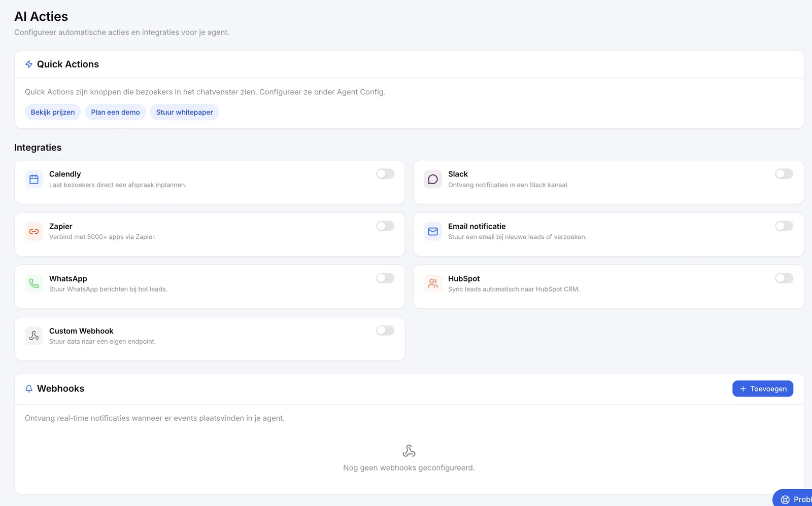
Task: Click 'Nog geen webhooks geconfigureerd.' text
Action: pos(409,468)
